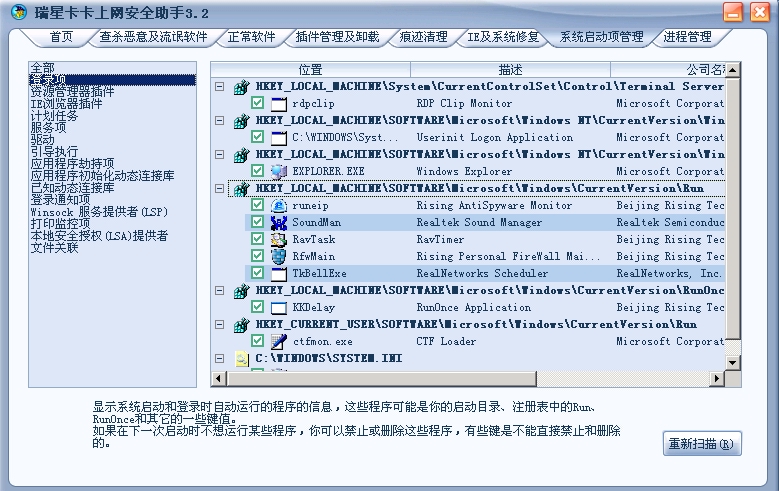
Task: Collapse the Terminal Server registry group
Action: click(220, 86)
